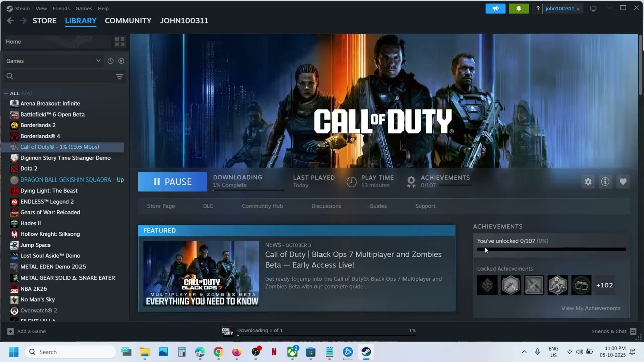644x362 pixels.
Task: Click the first locked achievement icon
Action: pos(487,285)
